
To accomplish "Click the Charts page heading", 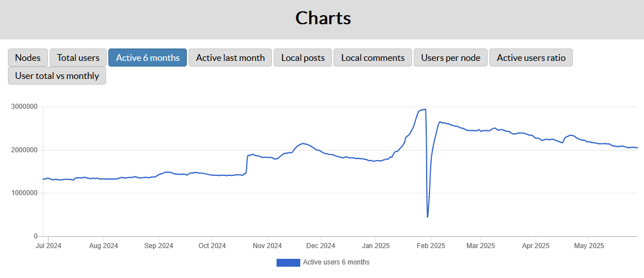I will 323,18.
